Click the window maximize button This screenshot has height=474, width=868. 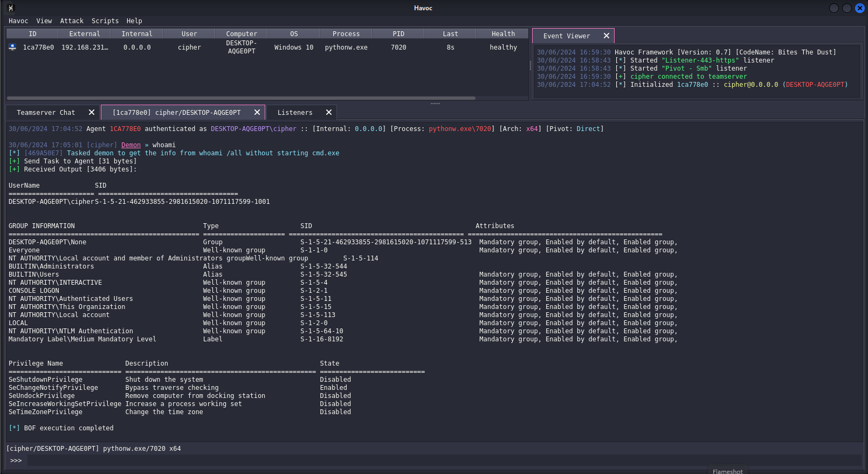point(847,8)
